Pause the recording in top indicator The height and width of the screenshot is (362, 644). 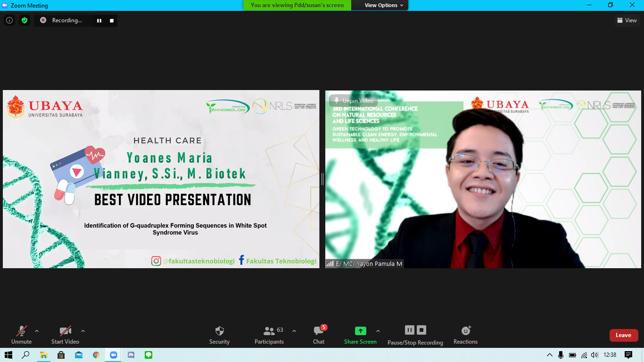99,21
